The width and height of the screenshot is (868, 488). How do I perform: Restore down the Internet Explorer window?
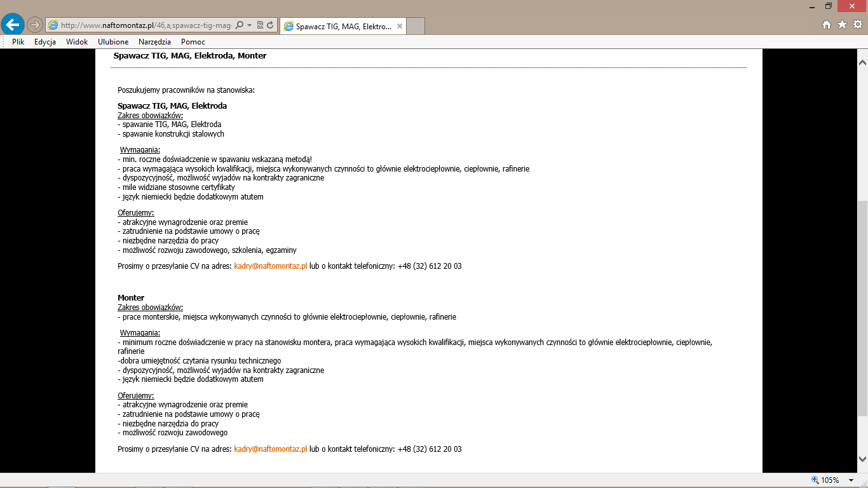(x=828, y=6)
